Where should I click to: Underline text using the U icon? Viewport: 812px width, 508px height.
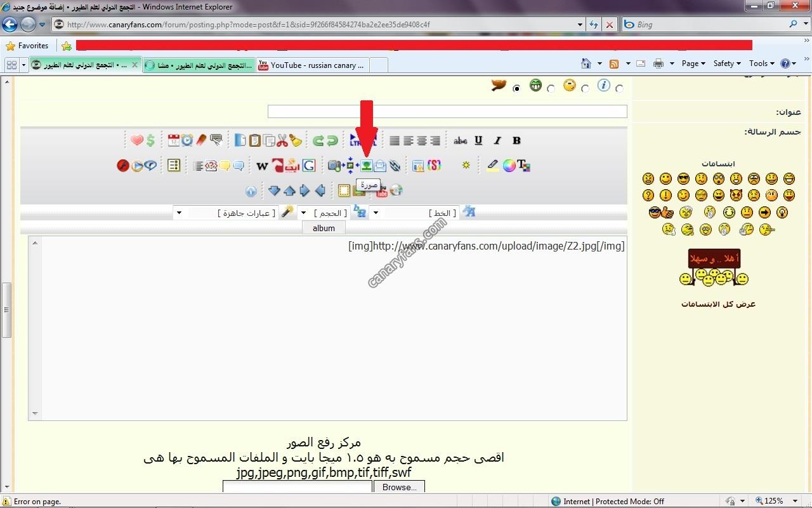click(x=478, y=140)
